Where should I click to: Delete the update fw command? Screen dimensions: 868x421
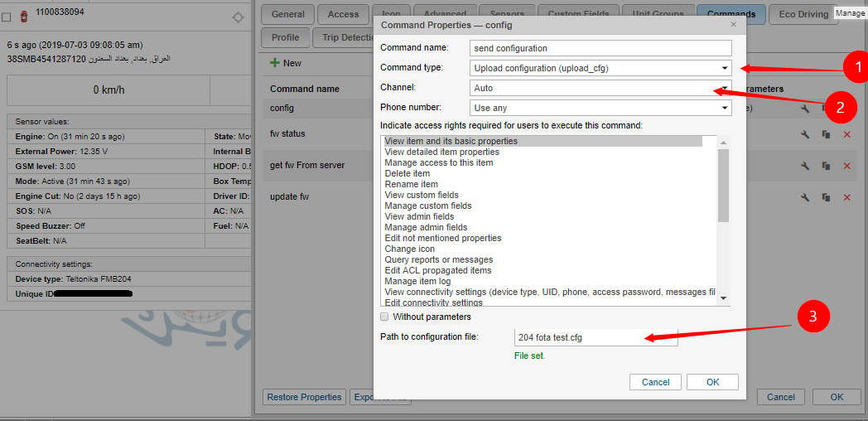click(x=846, y=197)
